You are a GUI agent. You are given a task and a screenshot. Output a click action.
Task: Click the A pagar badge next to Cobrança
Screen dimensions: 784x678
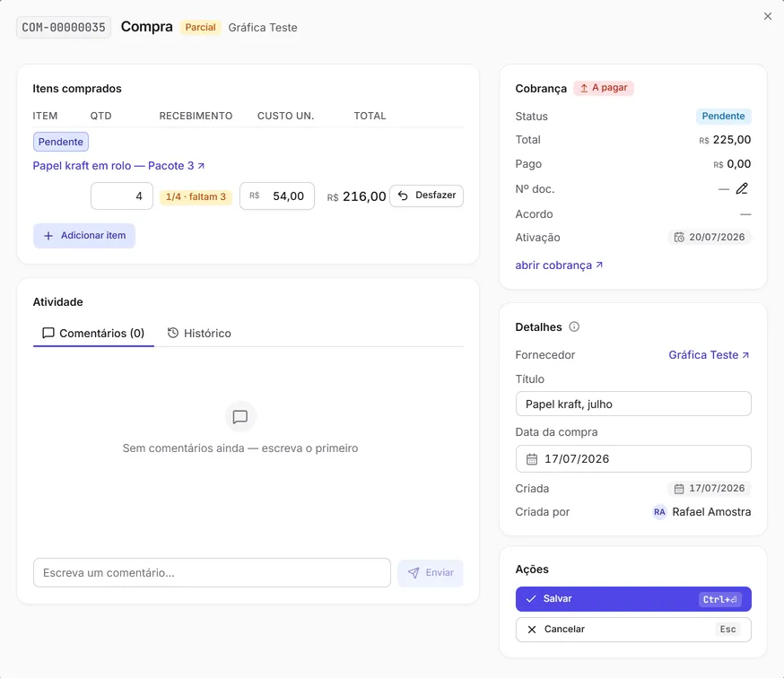pos(604,88)
